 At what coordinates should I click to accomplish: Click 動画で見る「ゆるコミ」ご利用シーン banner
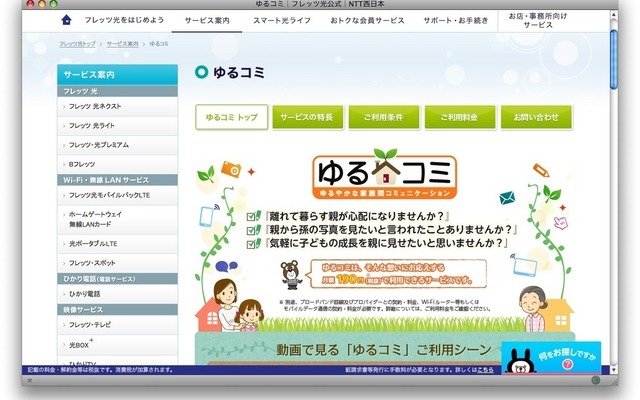(384, 350)
